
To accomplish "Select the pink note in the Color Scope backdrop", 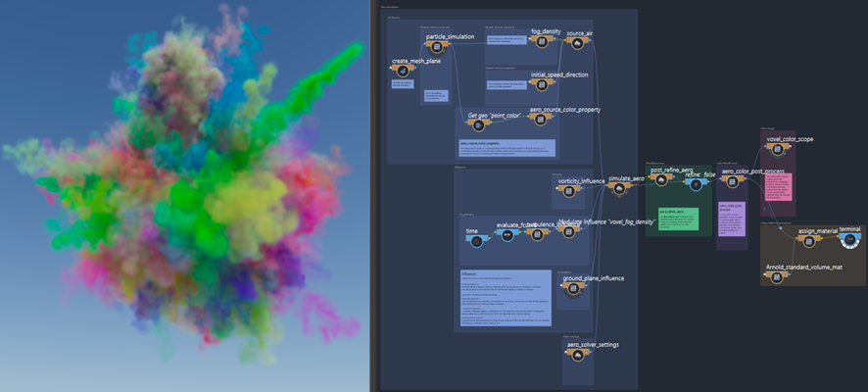I will click(x=778, y=186).
